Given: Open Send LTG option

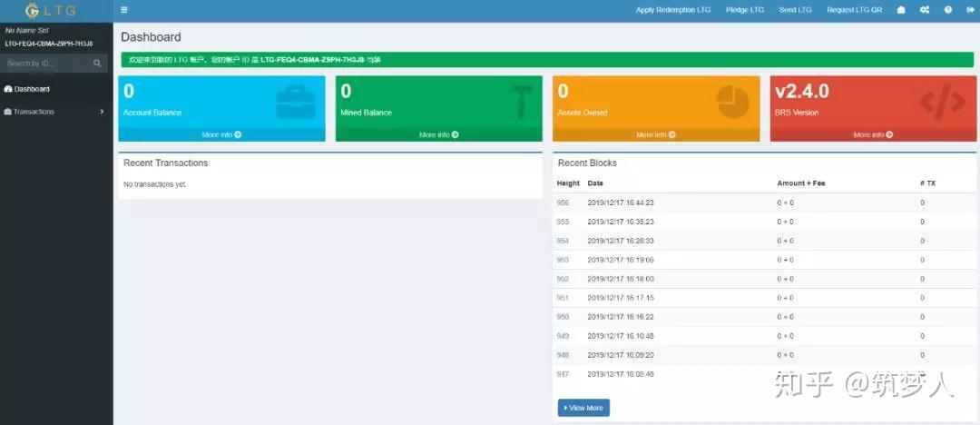Looking at the screenshot, I should coord(795,10).
